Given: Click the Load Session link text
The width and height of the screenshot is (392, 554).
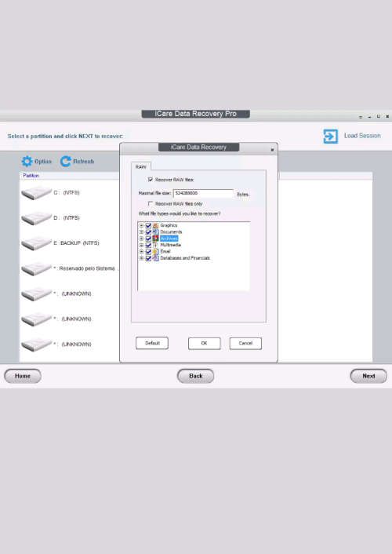Looking at the screenshot, I should click(362, 136).
